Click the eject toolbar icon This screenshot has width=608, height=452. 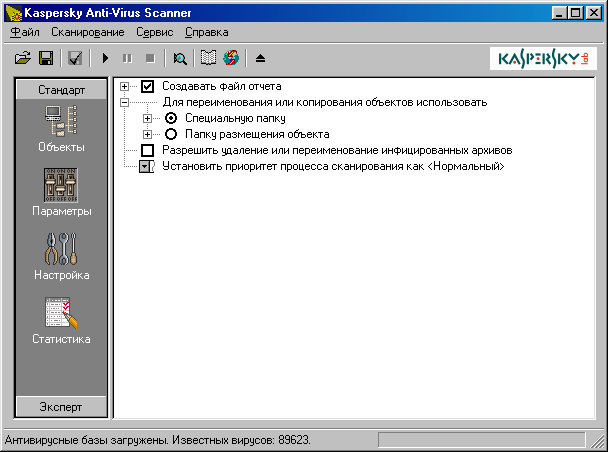tap(260, 59)
